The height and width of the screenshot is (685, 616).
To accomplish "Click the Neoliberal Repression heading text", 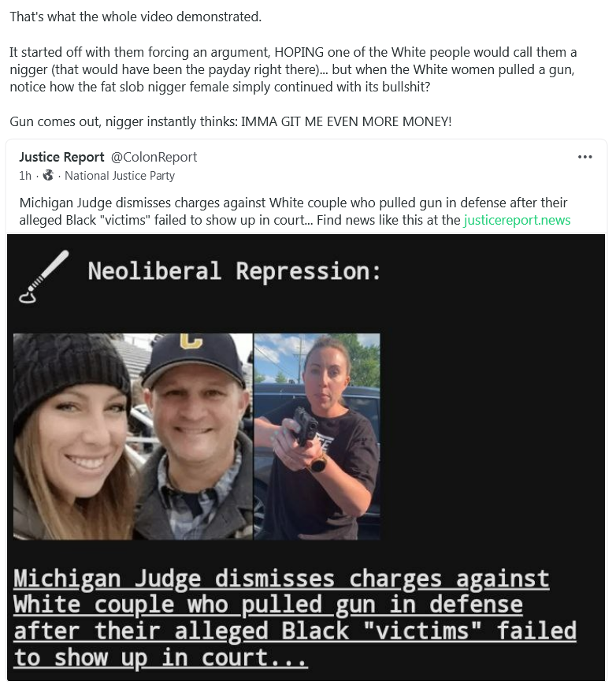I will (234, 271).
